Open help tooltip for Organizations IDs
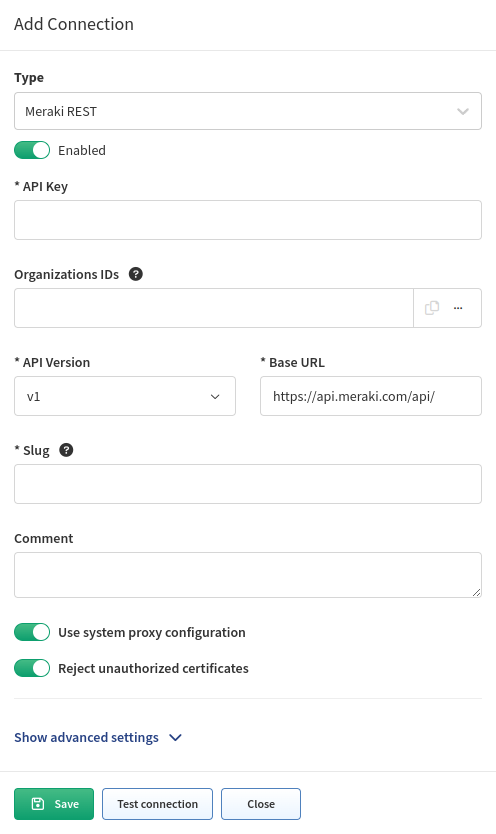This screenshot has height=834, width=496. pyautogui.click(x=136, y=274)
